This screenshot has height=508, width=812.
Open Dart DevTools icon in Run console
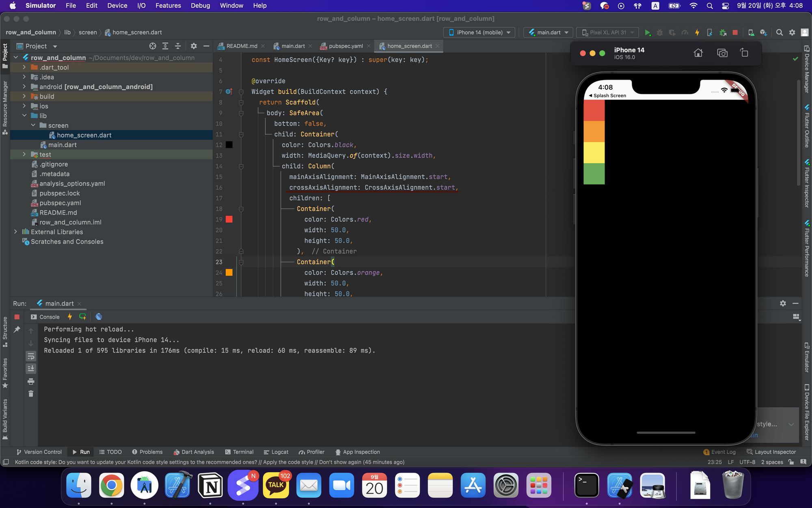(x=99, y=317)
